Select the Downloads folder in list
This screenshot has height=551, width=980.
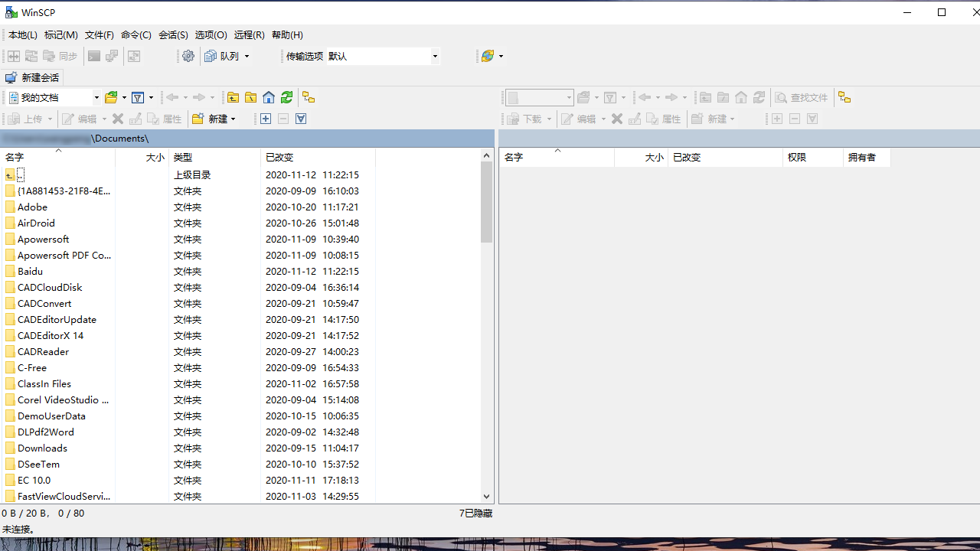click(43, 448)
